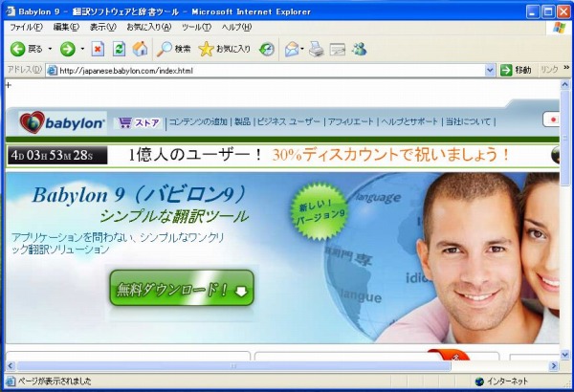
Task: Open Favorites (お気に入り) star button
Action: pos(224,49)
